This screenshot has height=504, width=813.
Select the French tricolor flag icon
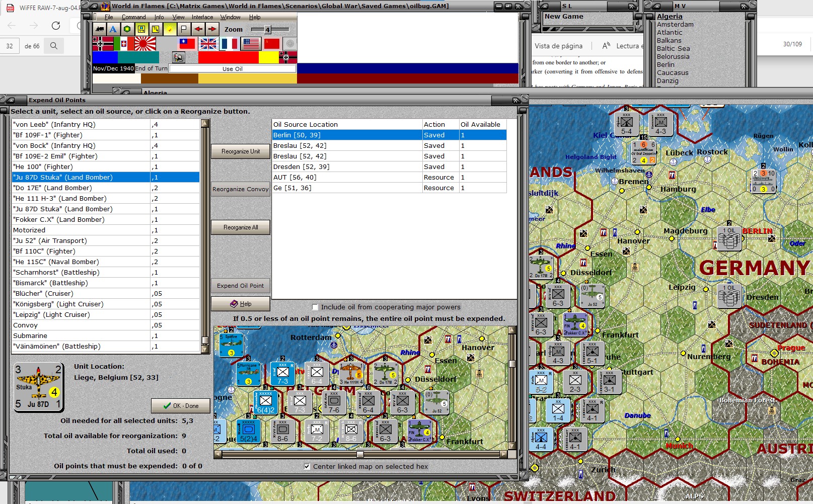[x=230, y=44]
